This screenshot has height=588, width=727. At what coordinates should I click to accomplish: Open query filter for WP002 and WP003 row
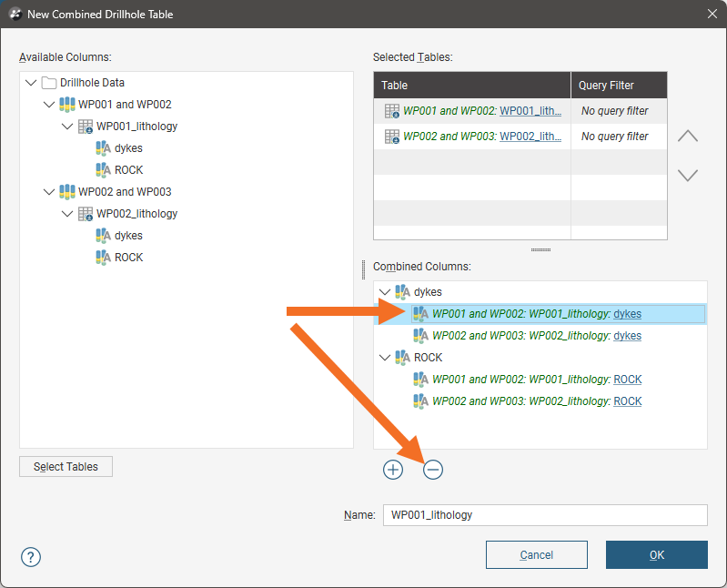(x=615, y=137)
